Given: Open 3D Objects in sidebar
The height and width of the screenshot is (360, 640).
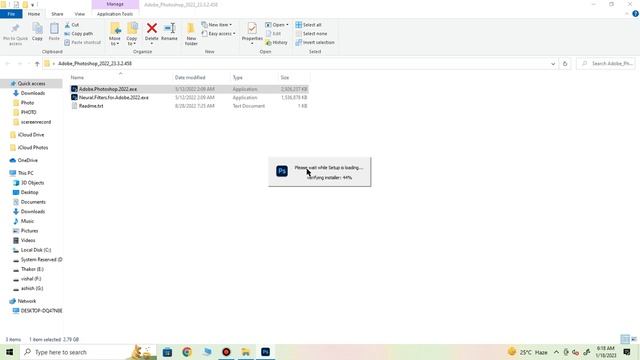Looking at the screenshot, I should 32,183.
